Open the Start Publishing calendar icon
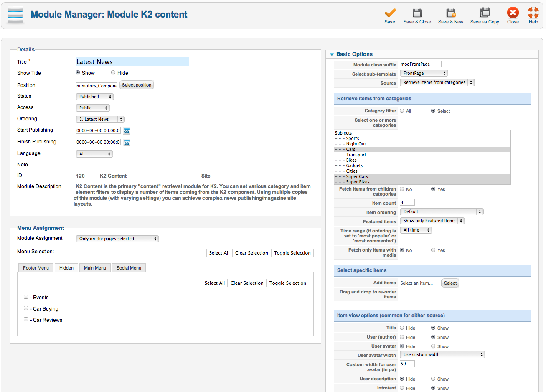The image size is (546, 392). tap(127, 131)
